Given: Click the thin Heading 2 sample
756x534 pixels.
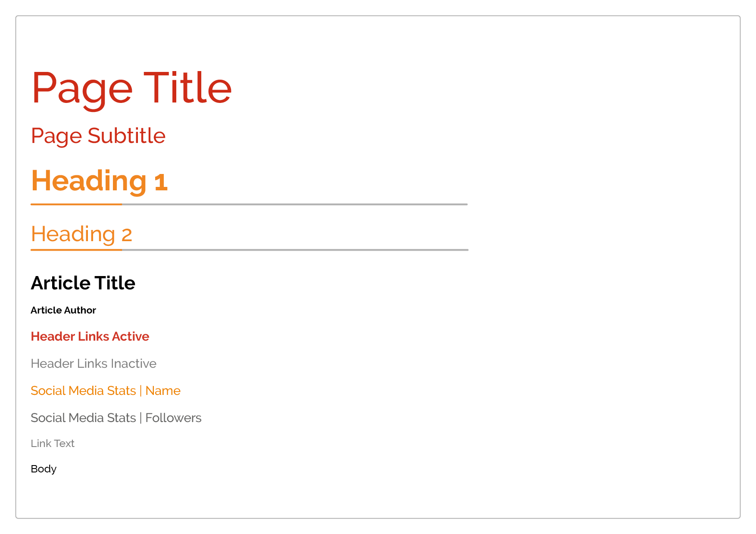Looking at the screenshot, I should click(81, 235).
